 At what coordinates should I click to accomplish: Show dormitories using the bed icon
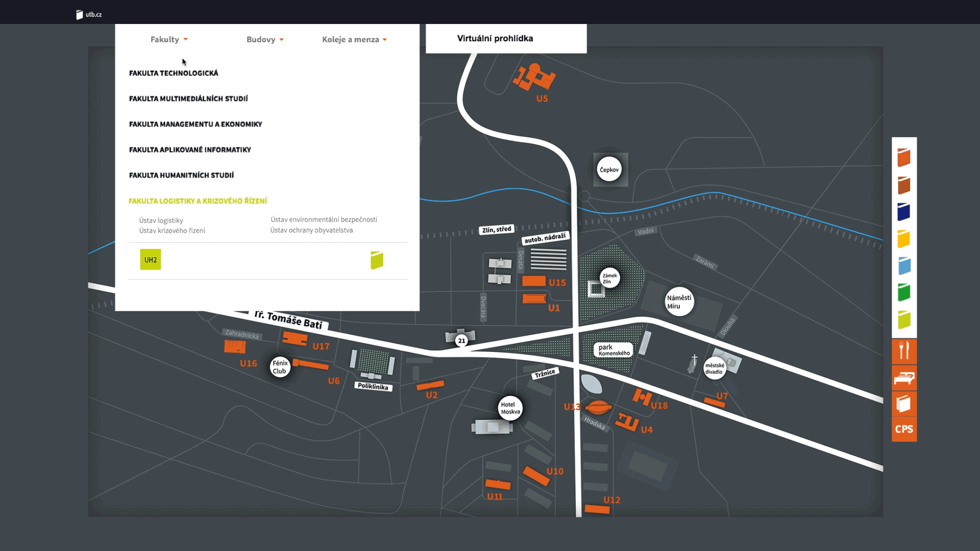(904, 378)
